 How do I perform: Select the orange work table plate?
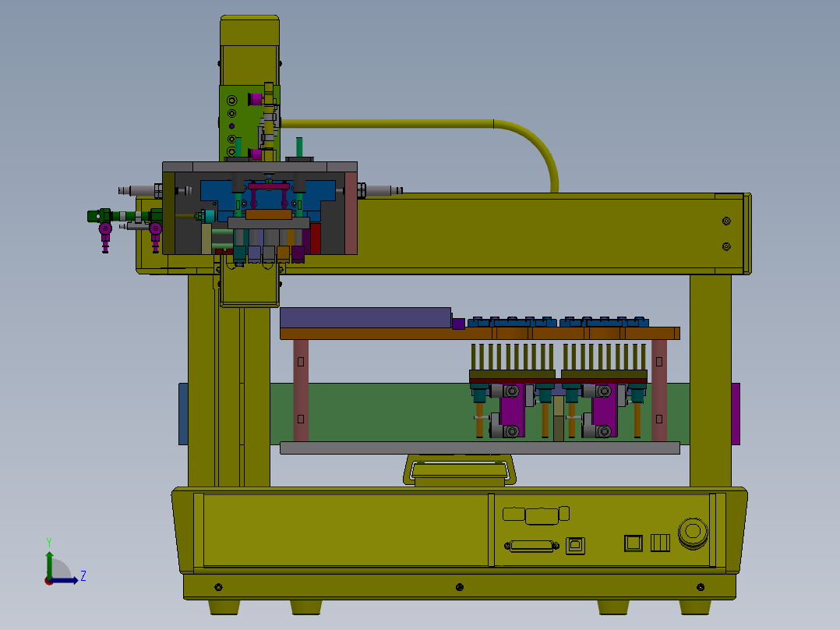[480, 334]
